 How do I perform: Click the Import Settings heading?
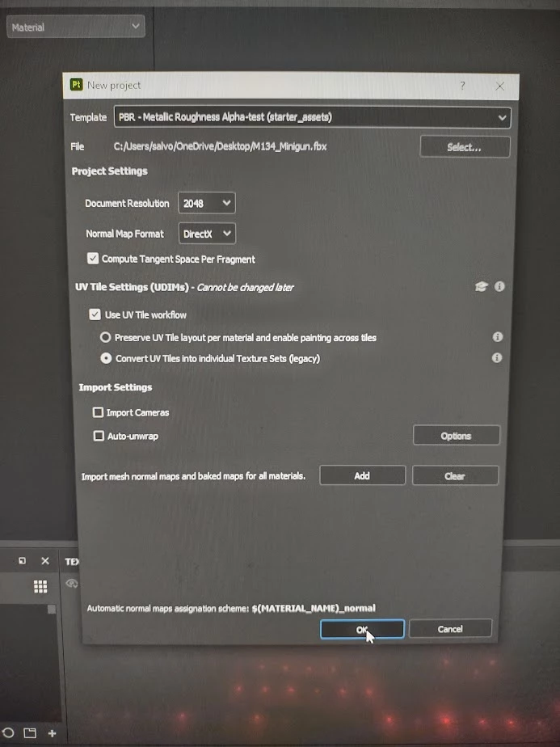click(116, 387)
